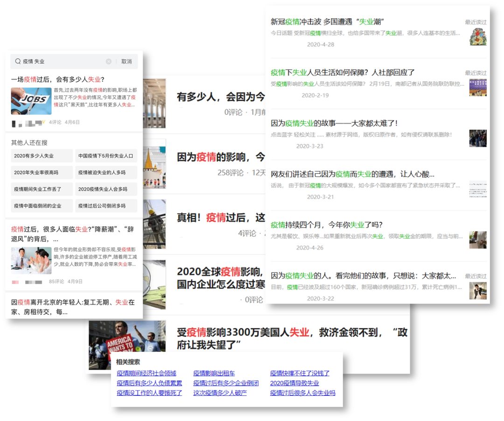Clear search text with the X icon
This screenshot has width=504, height=421.
tap(109, 62)
